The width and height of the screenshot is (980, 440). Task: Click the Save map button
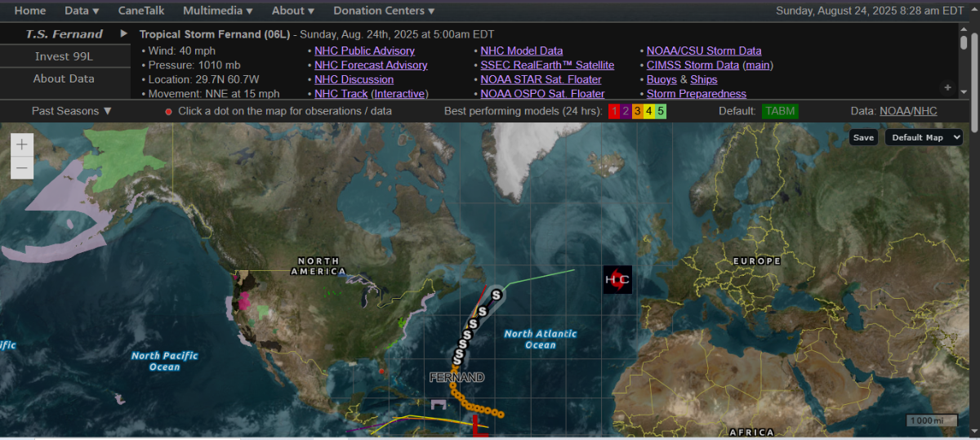tap(863, 137)
